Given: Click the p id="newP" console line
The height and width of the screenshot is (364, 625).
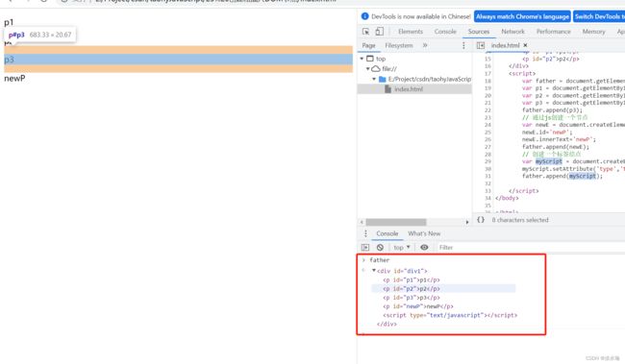Looking at the screenshot, I should point(418,306).
